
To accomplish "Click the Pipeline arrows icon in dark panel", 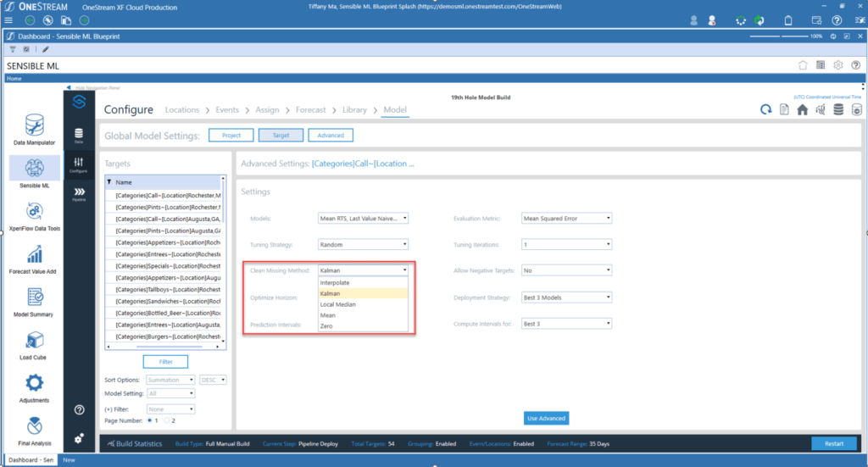I will (79, 194).
